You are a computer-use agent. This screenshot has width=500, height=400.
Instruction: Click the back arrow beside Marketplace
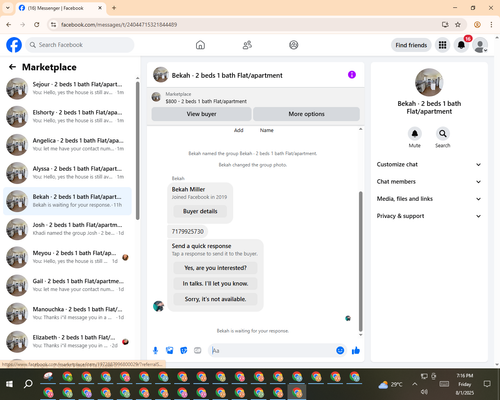(x=12, y=67)
